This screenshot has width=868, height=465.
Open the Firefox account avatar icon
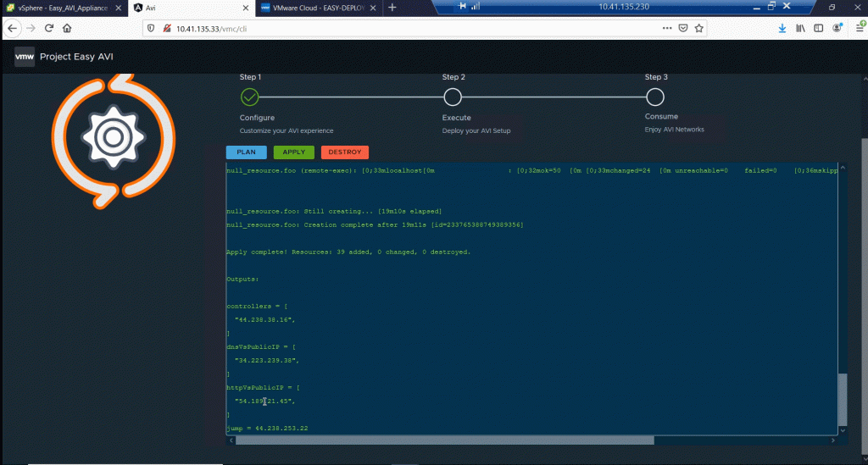tap(837, 28)
